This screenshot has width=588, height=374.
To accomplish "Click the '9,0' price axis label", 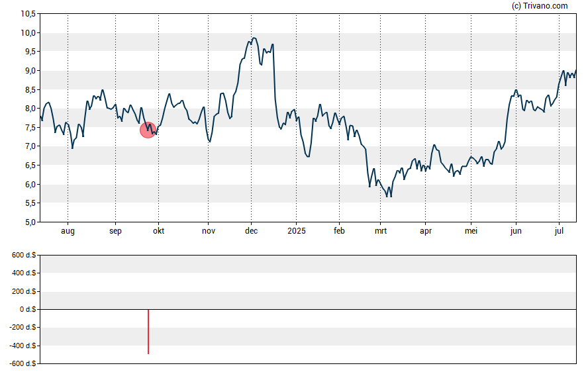I will 30,71.
